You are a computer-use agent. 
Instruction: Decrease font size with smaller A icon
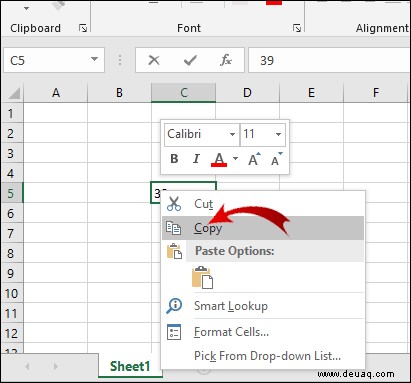tap(277, 159)
